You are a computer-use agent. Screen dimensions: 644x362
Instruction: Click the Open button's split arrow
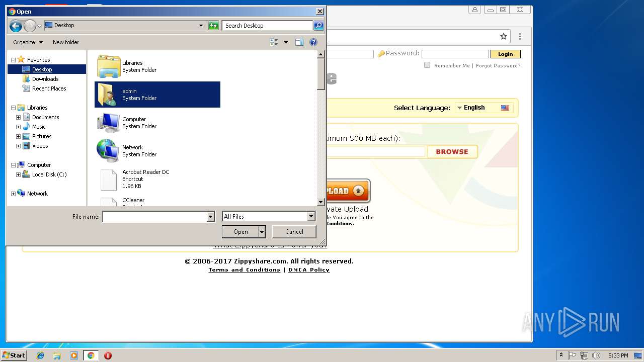tap(262, 232)
